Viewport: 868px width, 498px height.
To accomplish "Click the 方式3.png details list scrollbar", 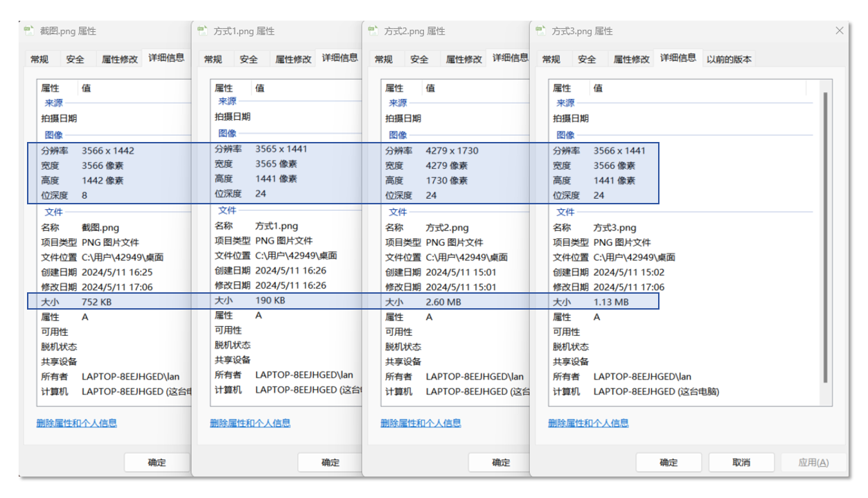I will pyautogui.click(x=824, y=235).
